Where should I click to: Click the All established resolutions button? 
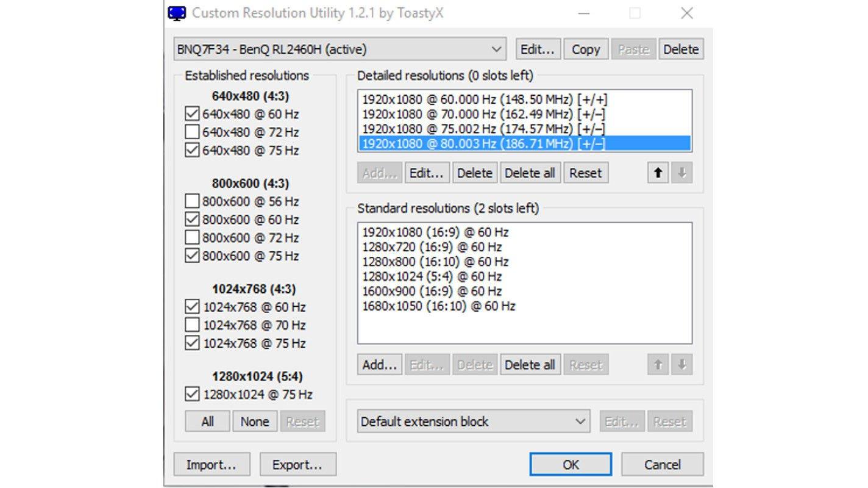pos(207,422)
